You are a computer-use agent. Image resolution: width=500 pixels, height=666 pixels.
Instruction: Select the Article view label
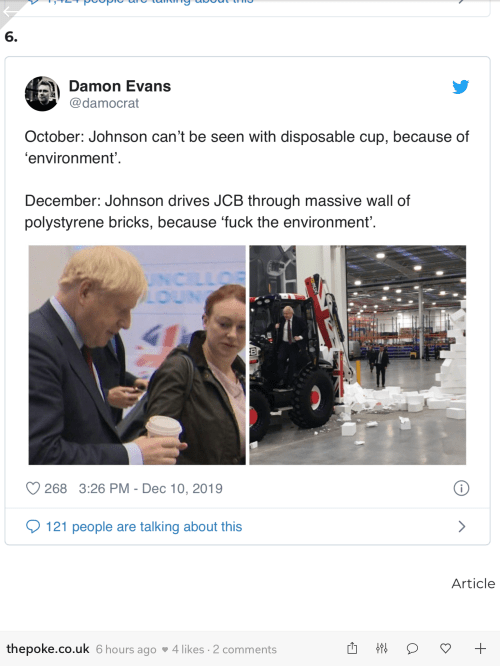(473, 584)
